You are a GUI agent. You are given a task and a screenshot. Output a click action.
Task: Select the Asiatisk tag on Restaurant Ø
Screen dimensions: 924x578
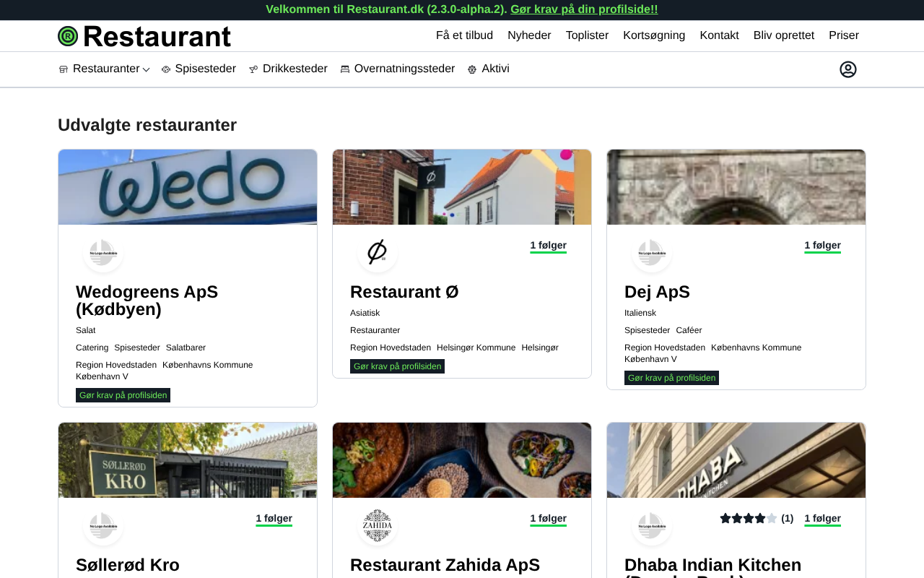365,313
